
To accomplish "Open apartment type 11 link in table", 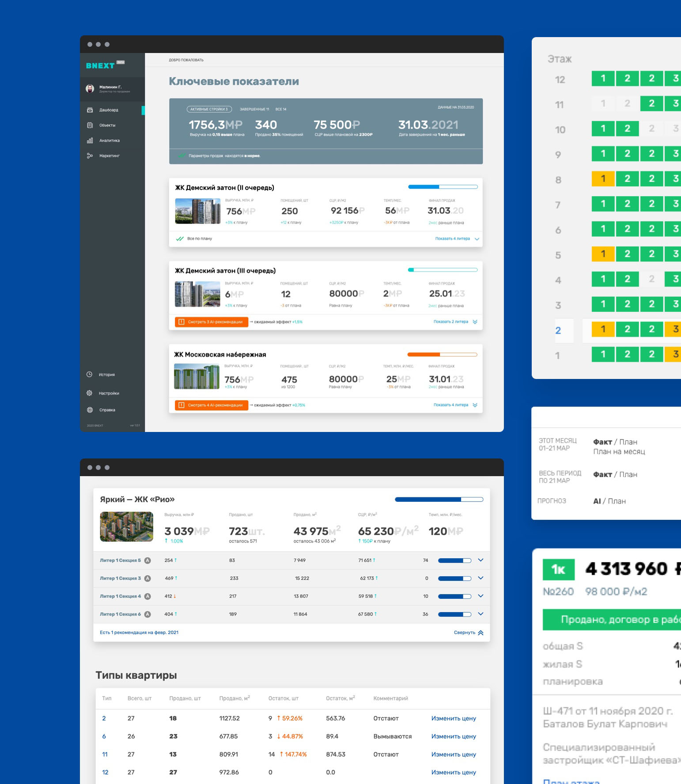I will click(x=105, y=755).
